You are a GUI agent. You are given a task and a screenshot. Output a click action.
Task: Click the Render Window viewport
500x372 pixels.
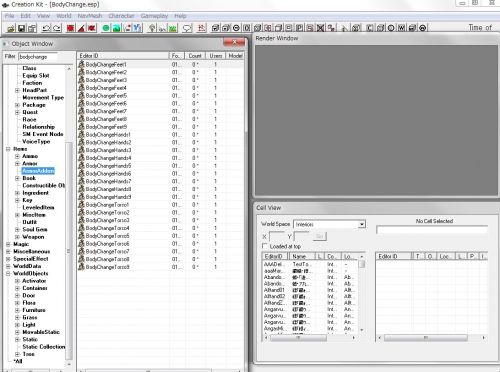coord(376,121)
